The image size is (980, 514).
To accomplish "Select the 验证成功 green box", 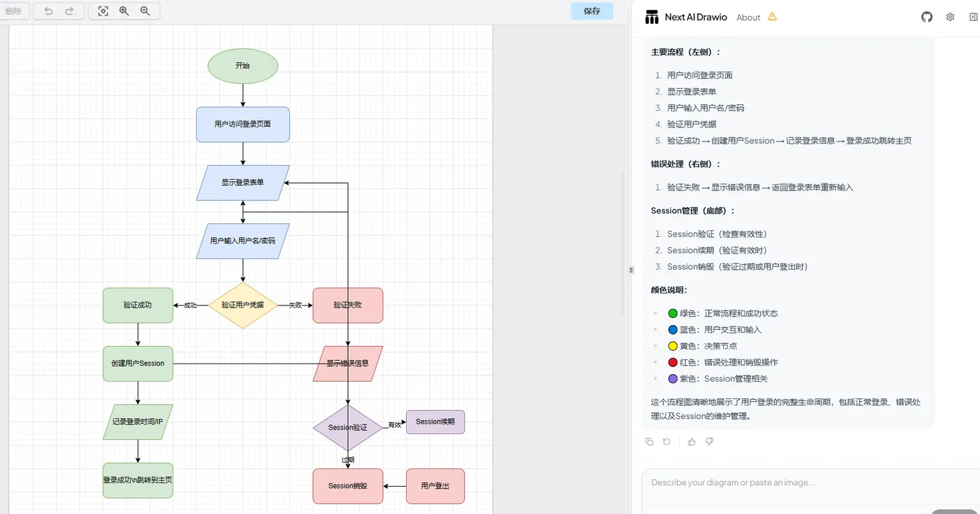I will click(x=138, y=305).
